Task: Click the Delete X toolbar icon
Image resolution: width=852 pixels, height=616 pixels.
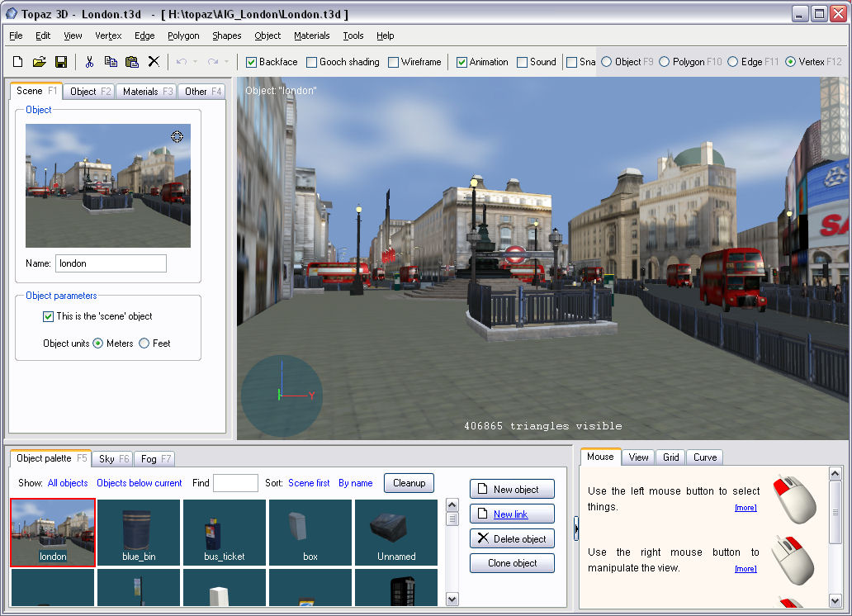Action: click(154, 62)
